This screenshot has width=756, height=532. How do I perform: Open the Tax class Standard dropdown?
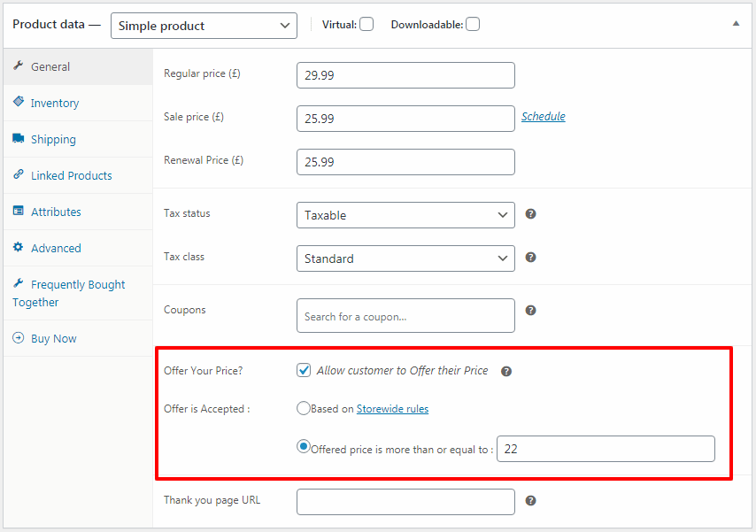coord(405,258)
